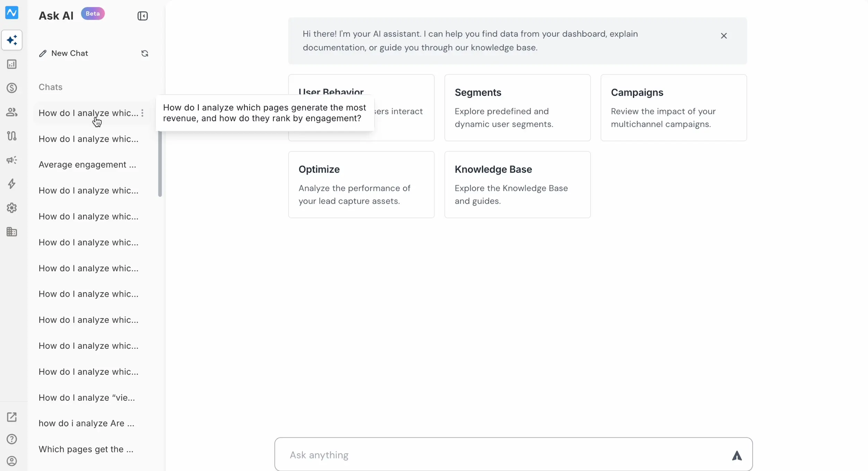Click the chat list scrollbar

pos(160,163)
